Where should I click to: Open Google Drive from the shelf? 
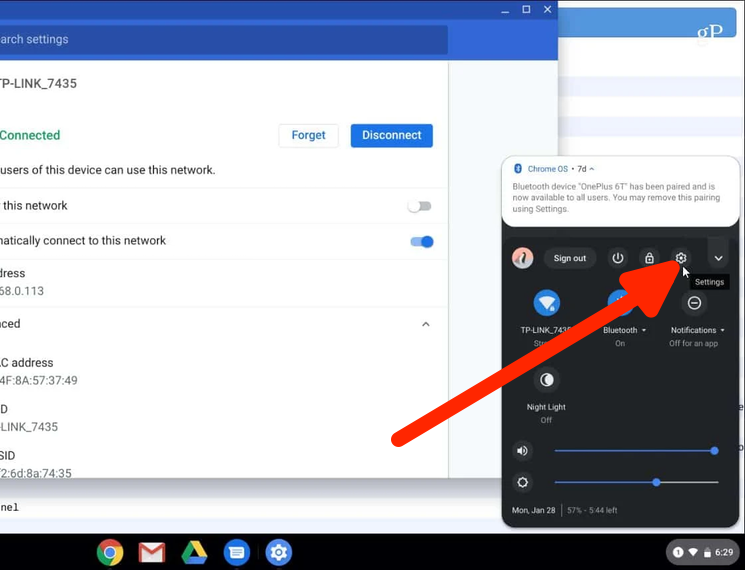[194, 551]
